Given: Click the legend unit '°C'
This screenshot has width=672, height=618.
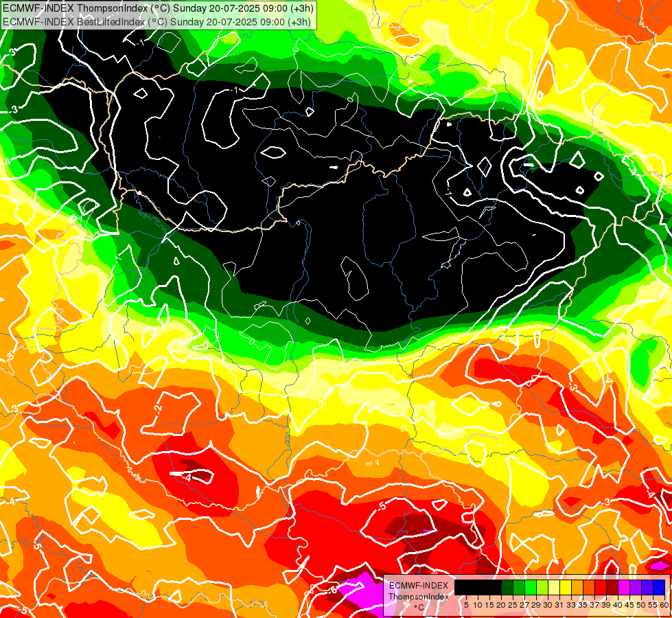Looking at the screenshot, I should 419,608.
